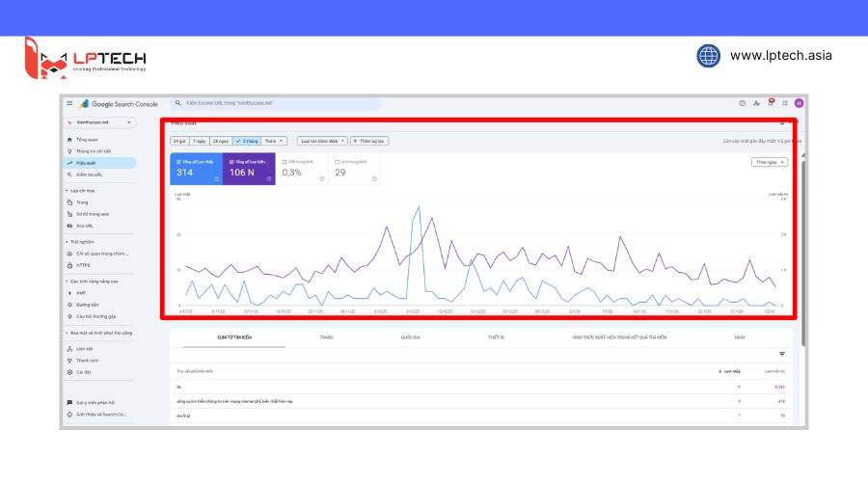
Task: Enable the average CTR 0,3% checkbox
Action: 285,162
